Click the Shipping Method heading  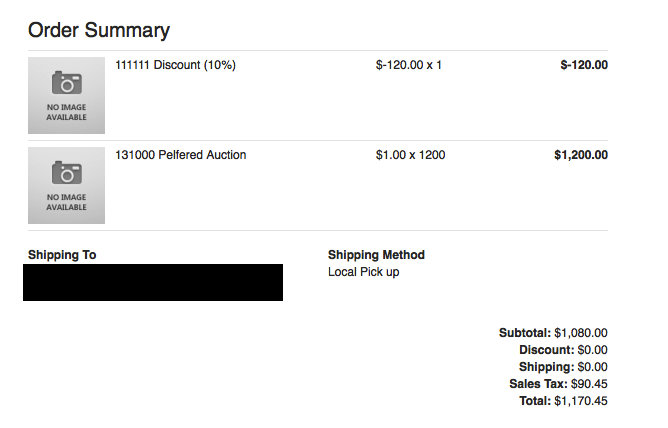[376, 255]
